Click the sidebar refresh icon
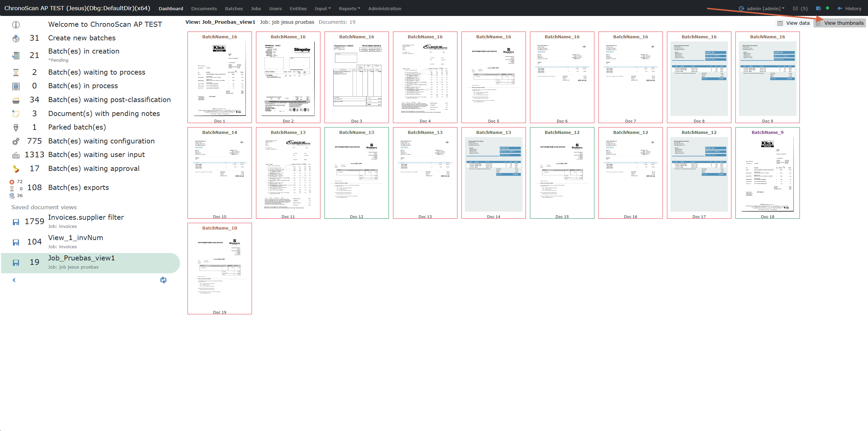Image resolution: width=868 pixels, height=431 pixels. 163,280
